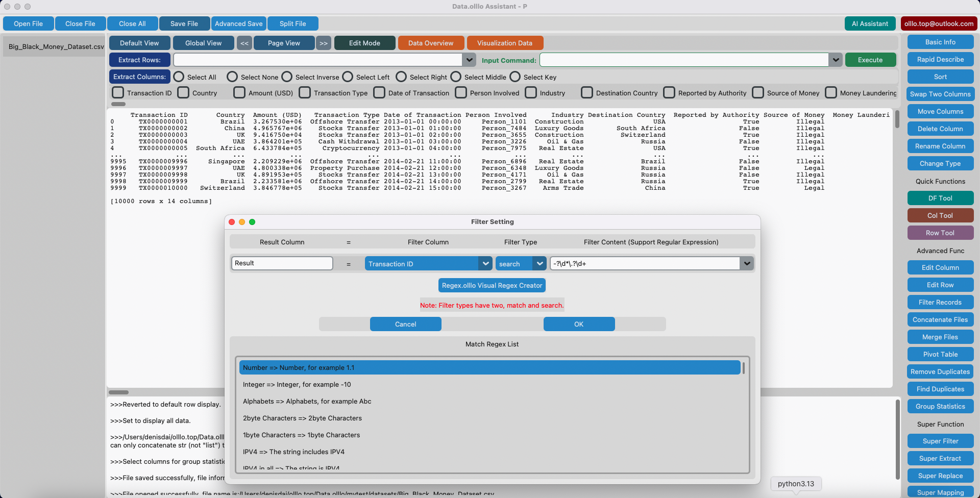Switch to Default View
Image resolution: width=980 pixels, height=498 pixels.
139,43
